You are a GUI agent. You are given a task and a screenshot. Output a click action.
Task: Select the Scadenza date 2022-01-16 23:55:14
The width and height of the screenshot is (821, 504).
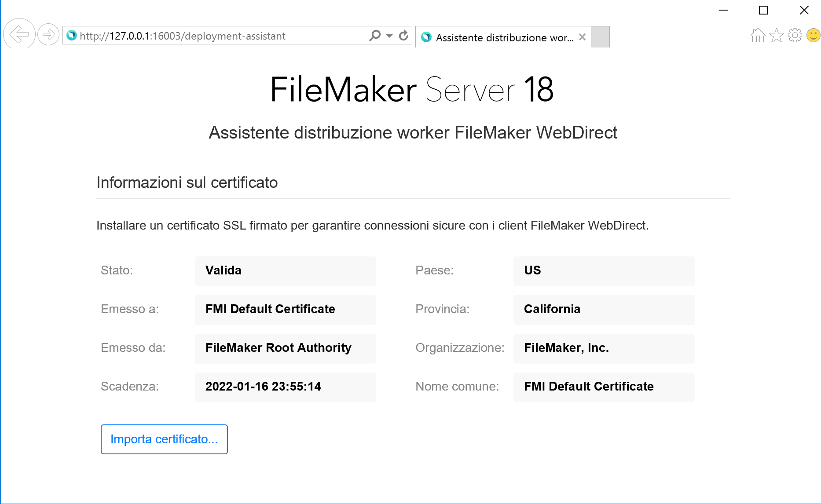coord(285,387)
